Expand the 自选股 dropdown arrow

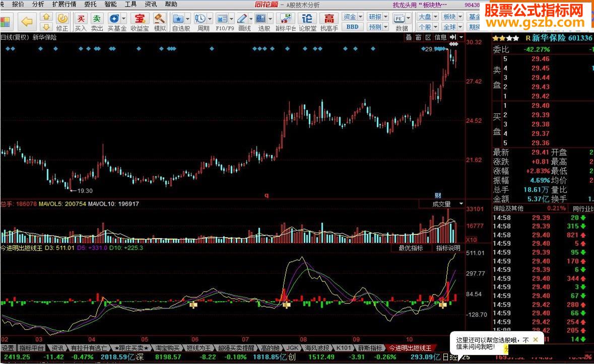point(187,18)
